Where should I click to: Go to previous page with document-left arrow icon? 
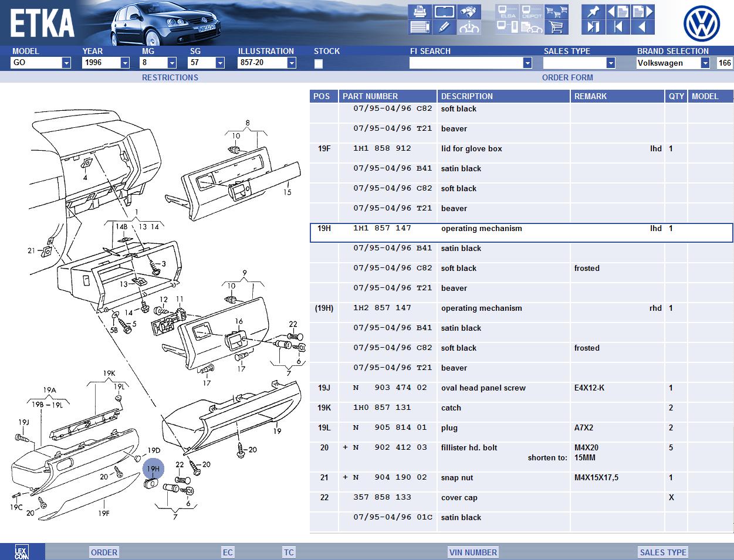pyautogui.click(x=618, y=12)
